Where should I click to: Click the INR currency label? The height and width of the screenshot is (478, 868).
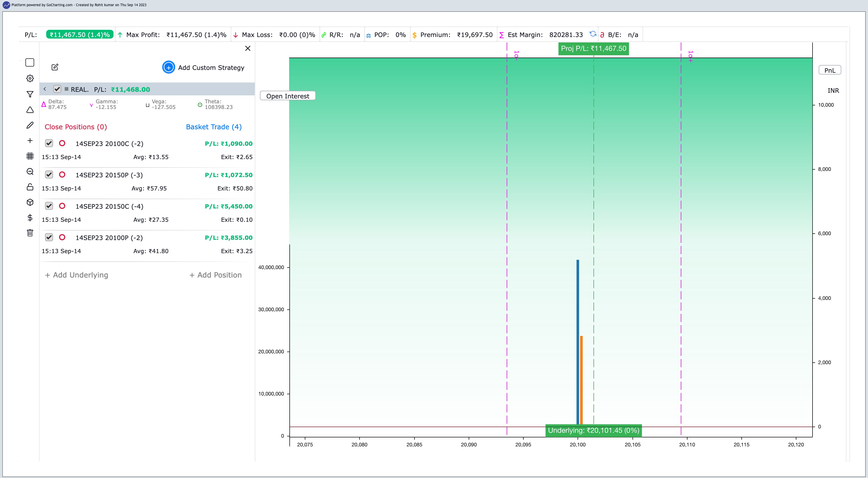pos(833,90)
